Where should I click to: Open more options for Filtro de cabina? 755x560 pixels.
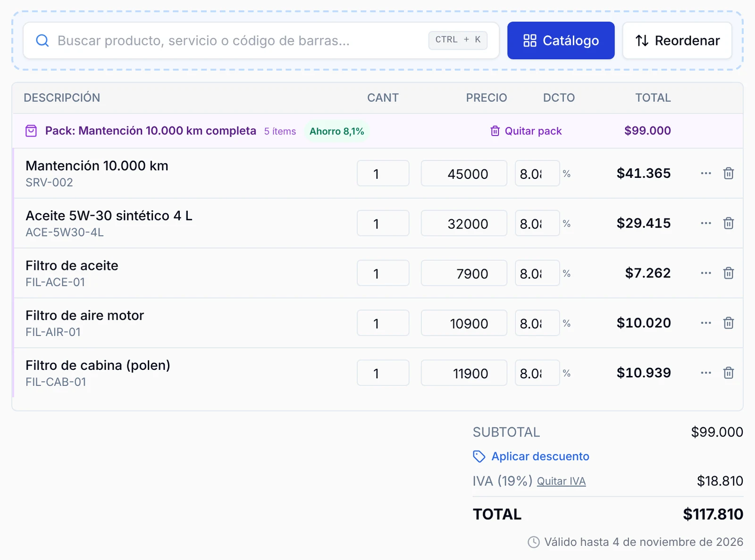(x=706, y=373)
